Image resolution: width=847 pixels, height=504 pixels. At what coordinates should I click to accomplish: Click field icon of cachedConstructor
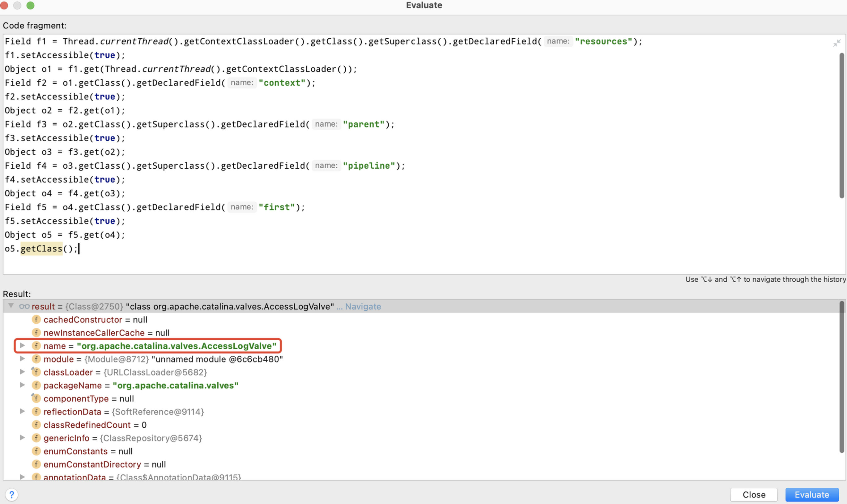[x=36, y=320]
